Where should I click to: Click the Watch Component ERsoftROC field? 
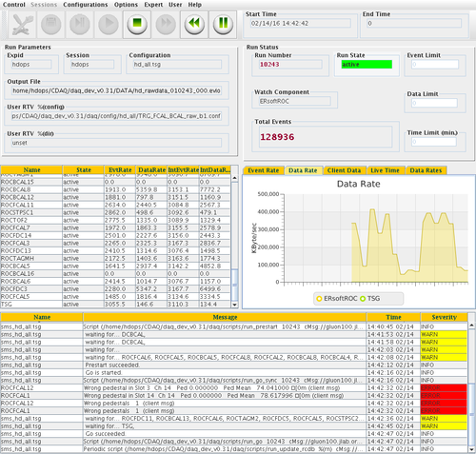coord(295,101)
